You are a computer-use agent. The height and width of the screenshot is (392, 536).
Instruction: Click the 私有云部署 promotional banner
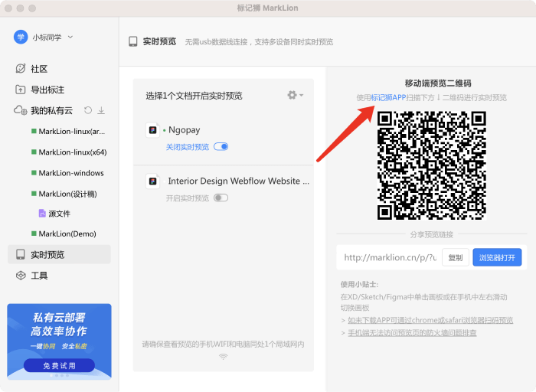point(59,341)
